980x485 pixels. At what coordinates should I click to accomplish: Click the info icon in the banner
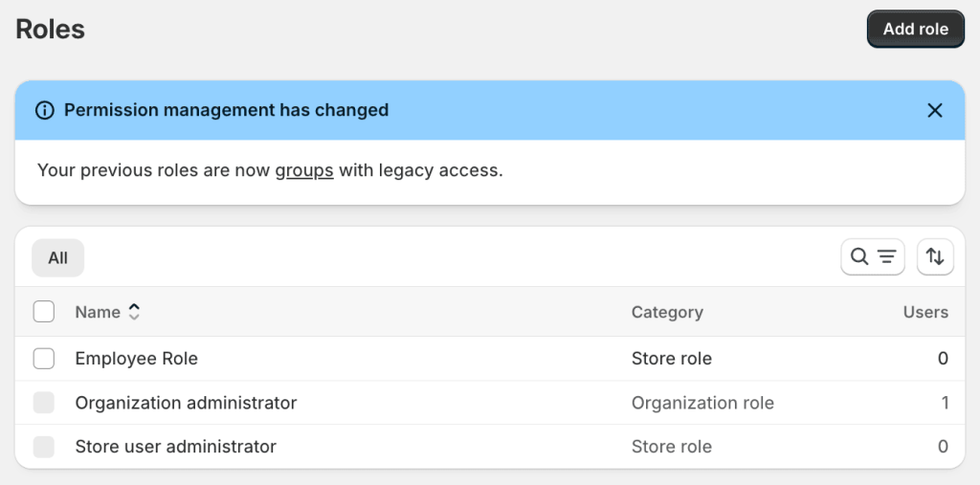click(x=44, y=110)
